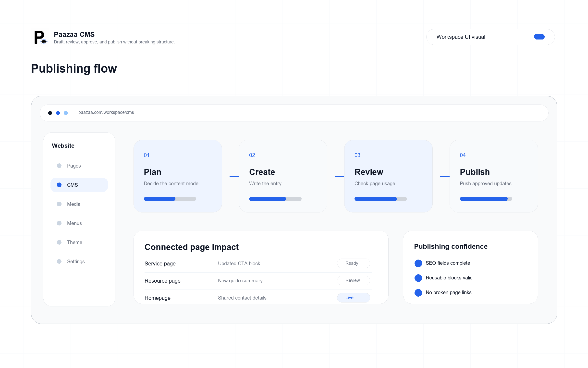588x368 pixels.
Task: Select the 04 Publish step card
Action: pos(494,176)
